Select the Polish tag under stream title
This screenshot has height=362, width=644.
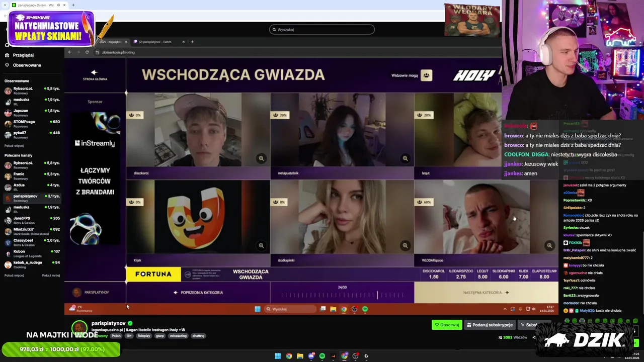pos(116,336)
